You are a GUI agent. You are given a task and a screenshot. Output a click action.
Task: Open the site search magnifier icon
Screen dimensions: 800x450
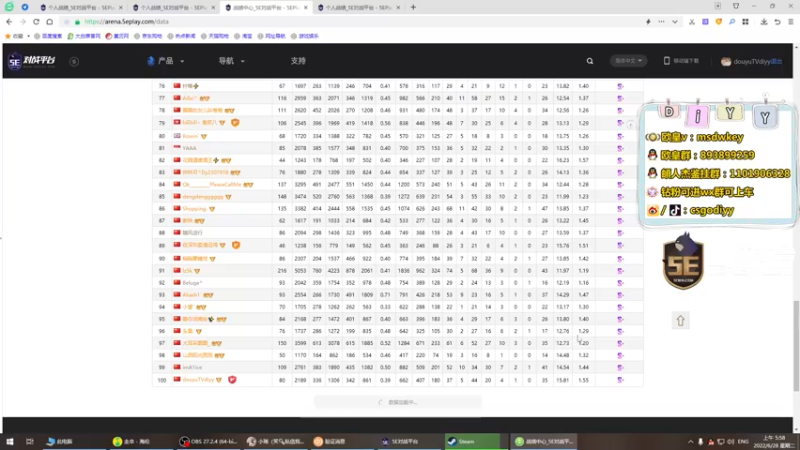click(x=589, y=61)
